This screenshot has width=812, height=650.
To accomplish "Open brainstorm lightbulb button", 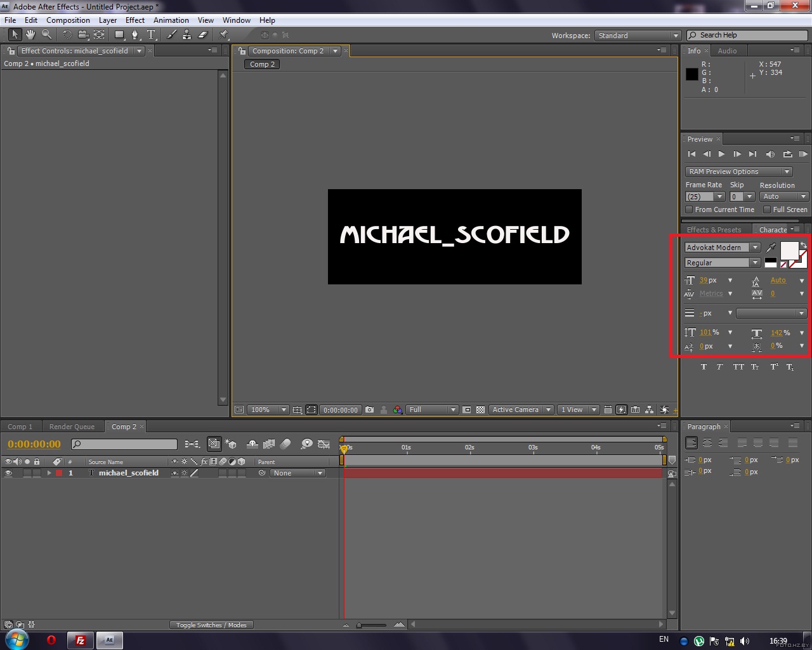I will [307, 444].
